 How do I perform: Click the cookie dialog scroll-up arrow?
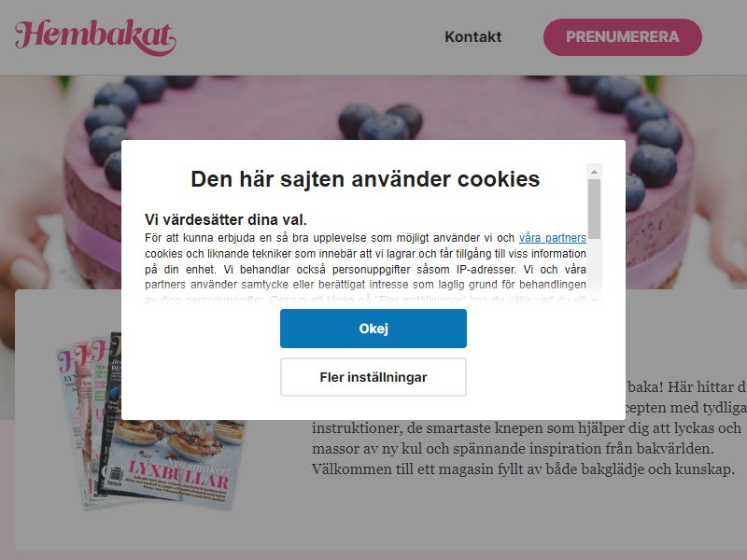(594, 172)
